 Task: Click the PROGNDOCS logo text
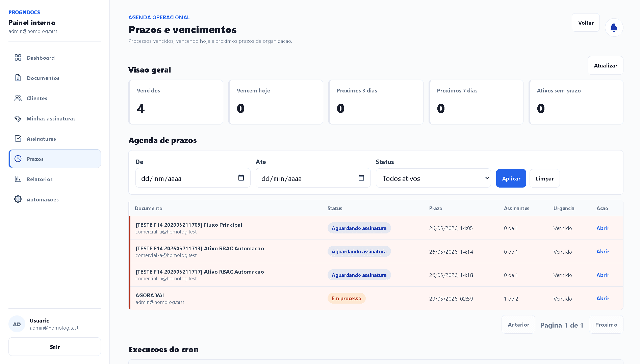[x=24, y=12]
